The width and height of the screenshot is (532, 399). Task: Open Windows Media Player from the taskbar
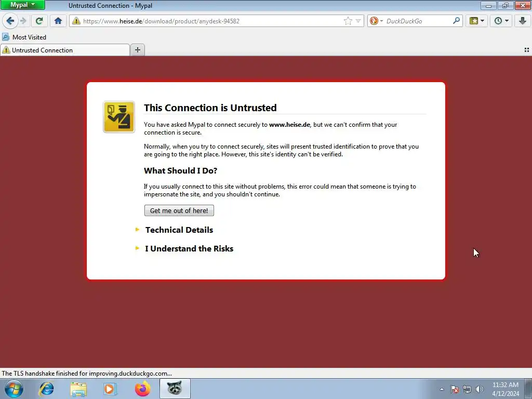(110, 389)
